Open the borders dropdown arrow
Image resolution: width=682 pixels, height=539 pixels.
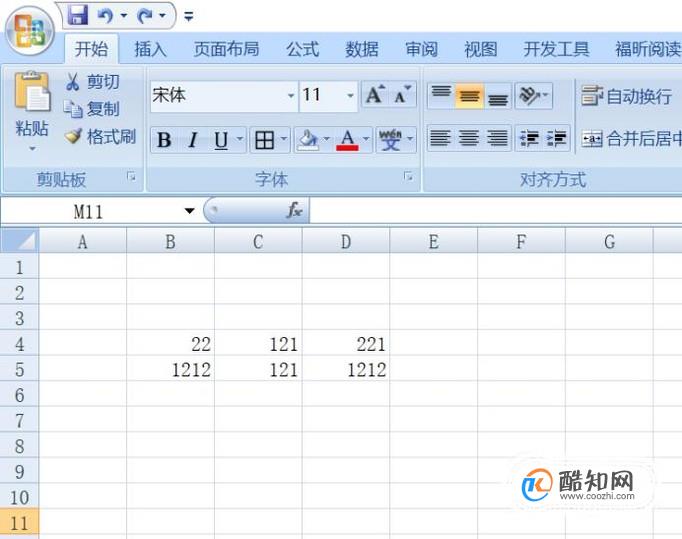(x=284, y=139)
